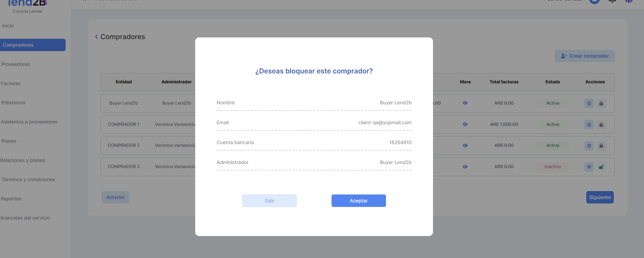Toggle Mora eye icon for Buyer Lend2b
Screen dimensions: 644x258
(465, 103)
